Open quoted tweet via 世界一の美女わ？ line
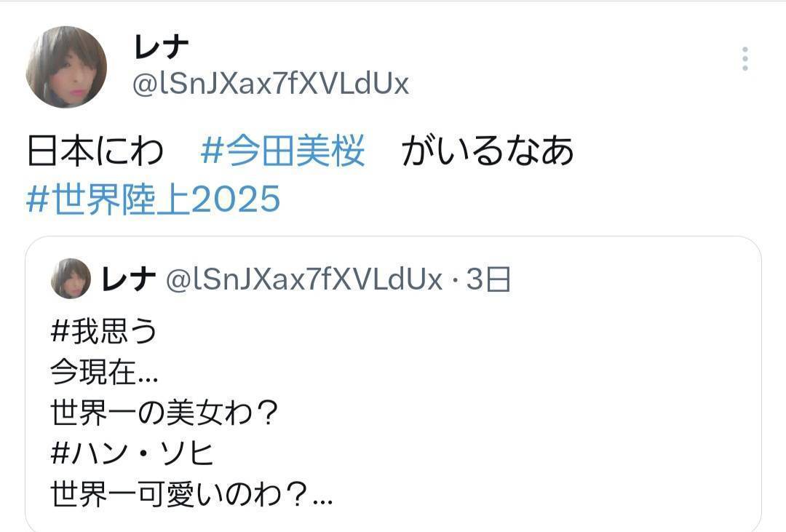The image size is (786, 532). pos(164,413)
